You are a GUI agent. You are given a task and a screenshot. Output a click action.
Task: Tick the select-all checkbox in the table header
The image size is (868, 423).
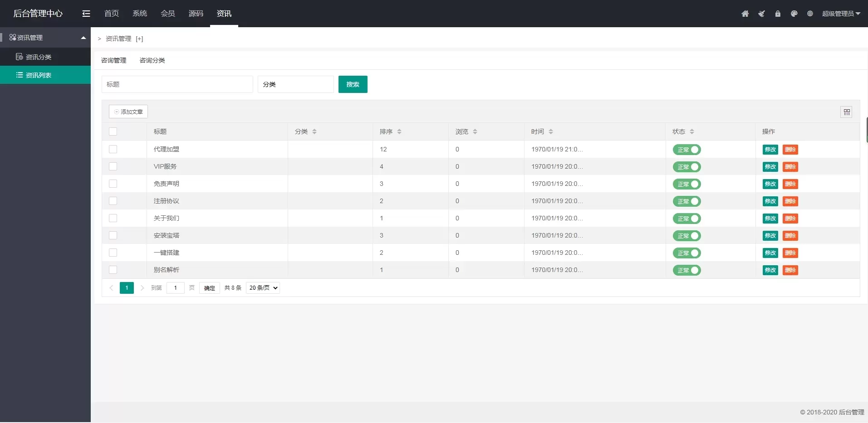click(x=113, y=131)
